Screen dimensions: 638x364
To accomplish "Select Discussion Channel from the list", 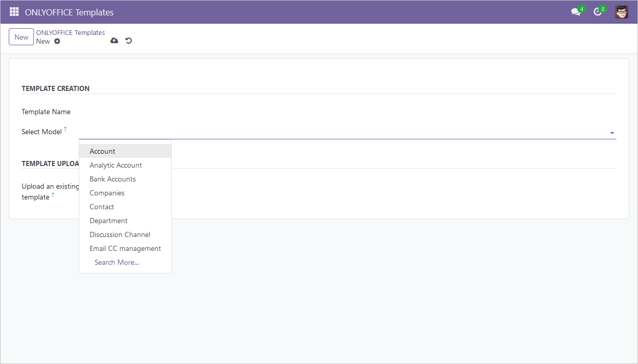I will 120,234.
